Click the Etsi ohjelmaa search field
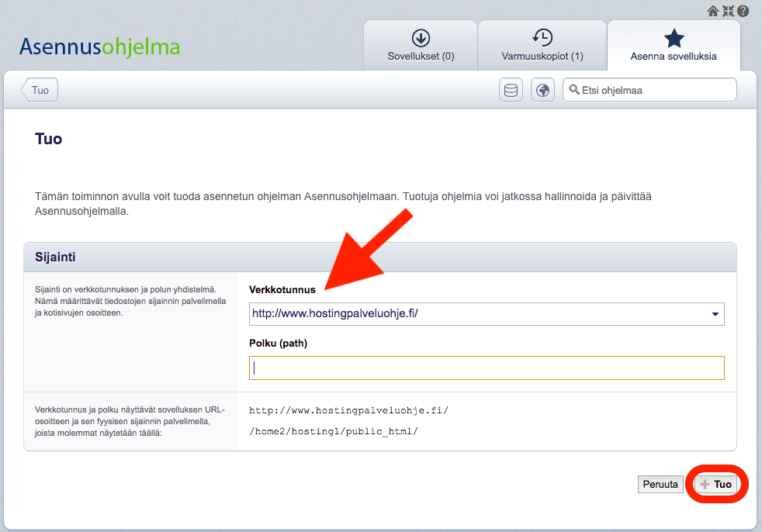Image resolution: width=762 pixels, height=532 pixels. click(649, 90)
